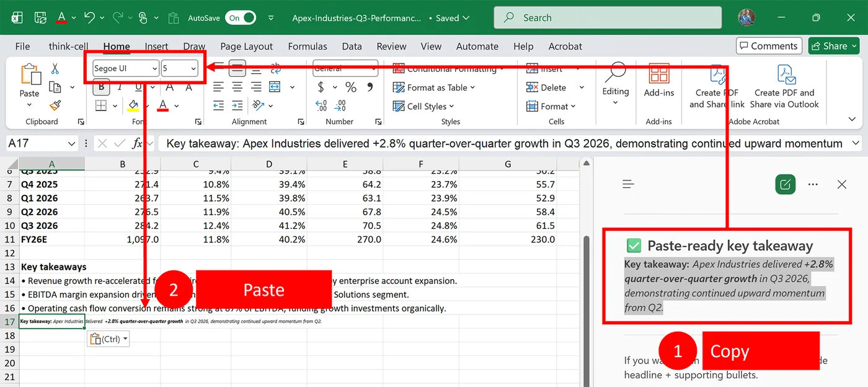868x387 pixels.
Task: Click the Save sync icon in title bar
Action: pyautogui.click(x=40, y=18)
